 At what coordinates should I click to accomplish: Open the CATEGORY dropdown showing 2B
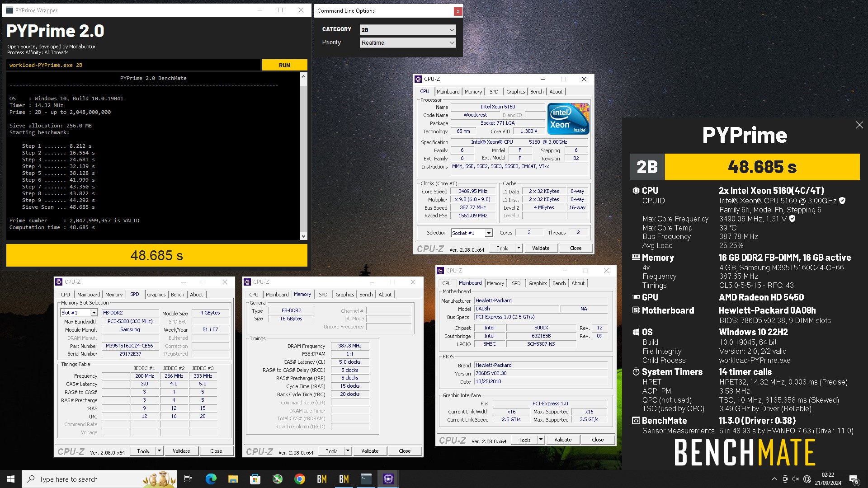click(x=408, y=30)
